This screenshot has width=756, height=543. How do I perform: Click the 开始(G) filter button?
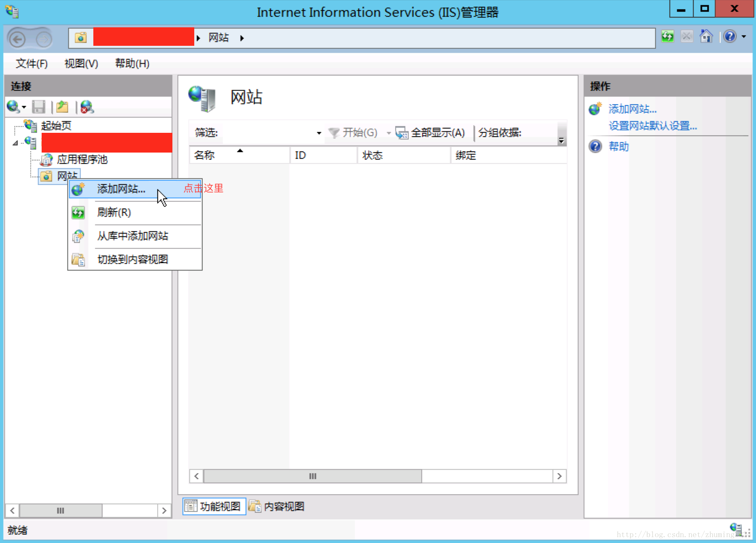point(353,133)
